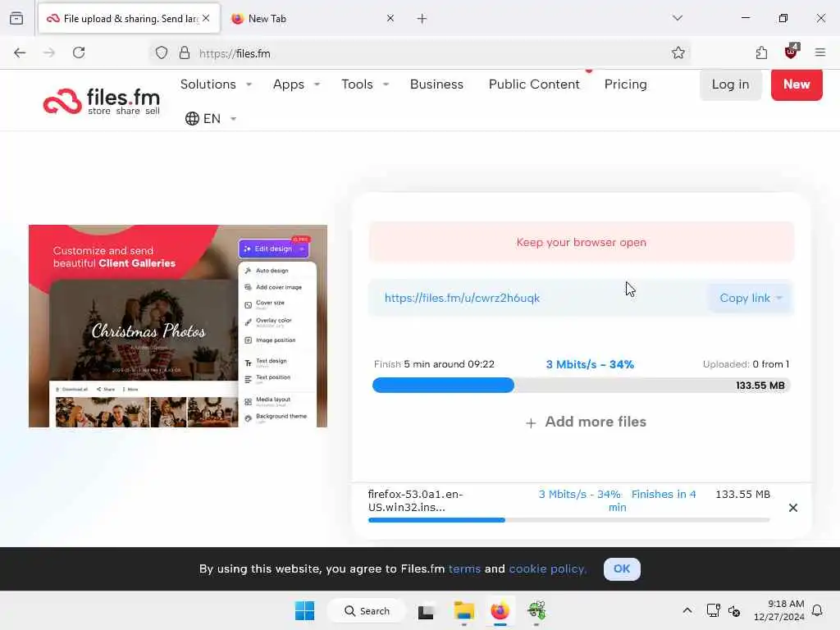Expand the Apps menu
840x630 pixels.
coord(296,84)
